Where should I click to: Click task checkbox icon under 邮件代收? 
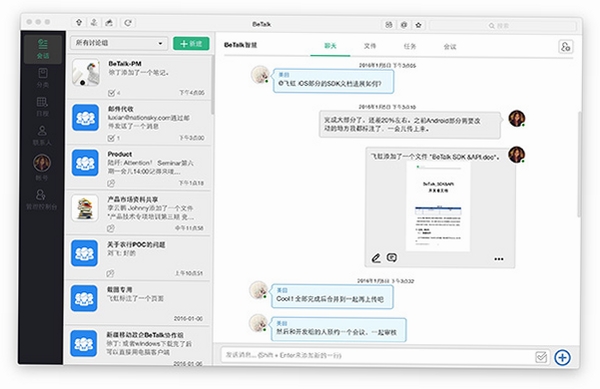point(111,138)
